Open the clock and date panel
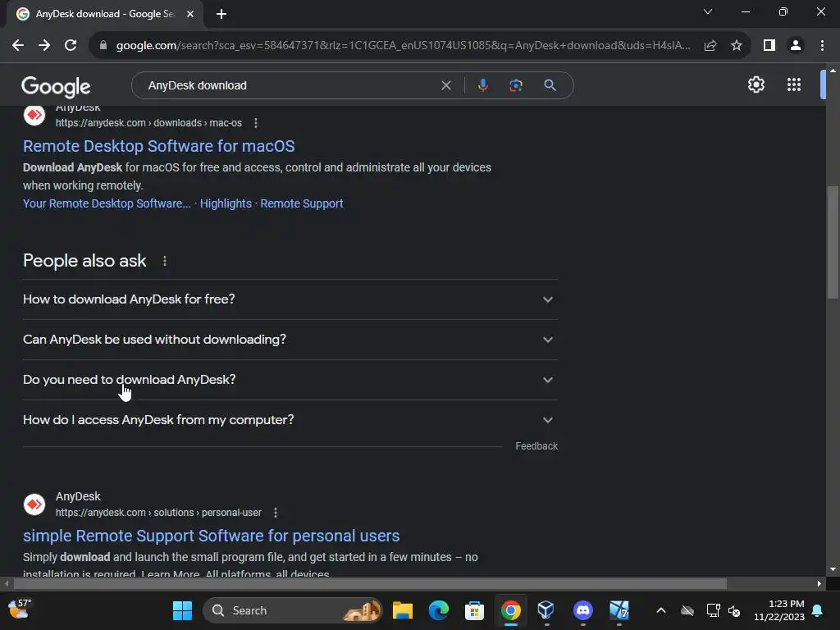 click(779, 610)
